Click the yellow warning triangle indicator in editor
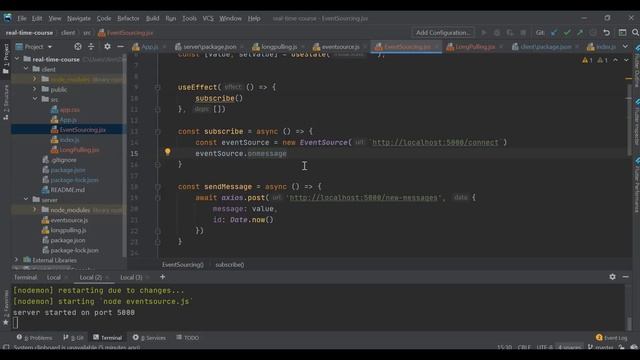640x360 pixels. click(587, 60)
